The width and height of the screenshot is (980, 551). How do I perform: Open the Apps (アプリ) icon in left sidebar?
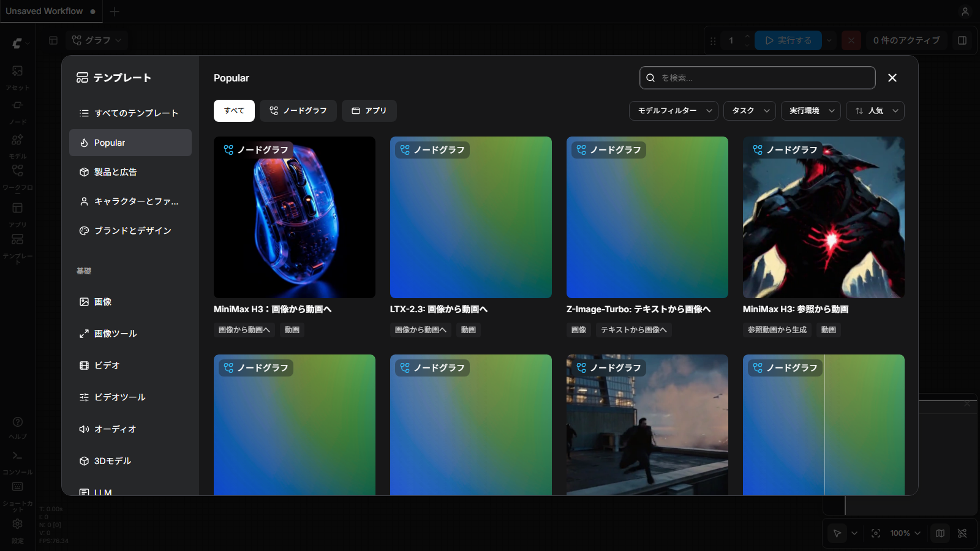click(18, 208)
